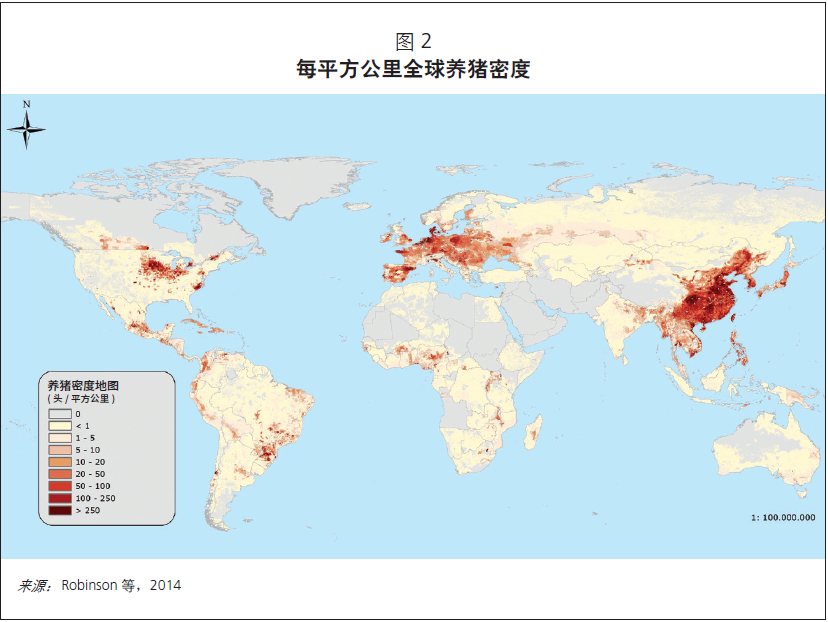Click the '养猪密度地图' legend heading

pyautogui.click(x=83, y=385)
